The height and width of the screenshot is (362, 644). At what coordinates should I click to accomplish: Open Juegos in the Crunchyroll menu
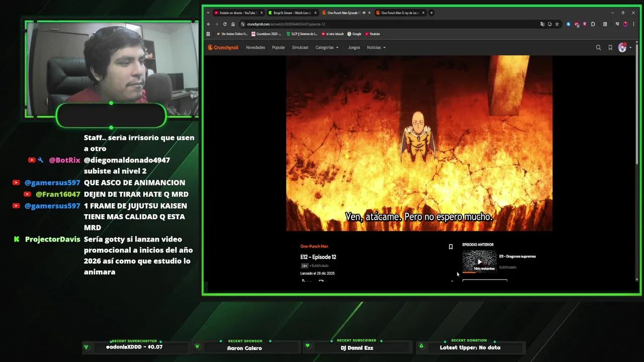click(354, 47)
